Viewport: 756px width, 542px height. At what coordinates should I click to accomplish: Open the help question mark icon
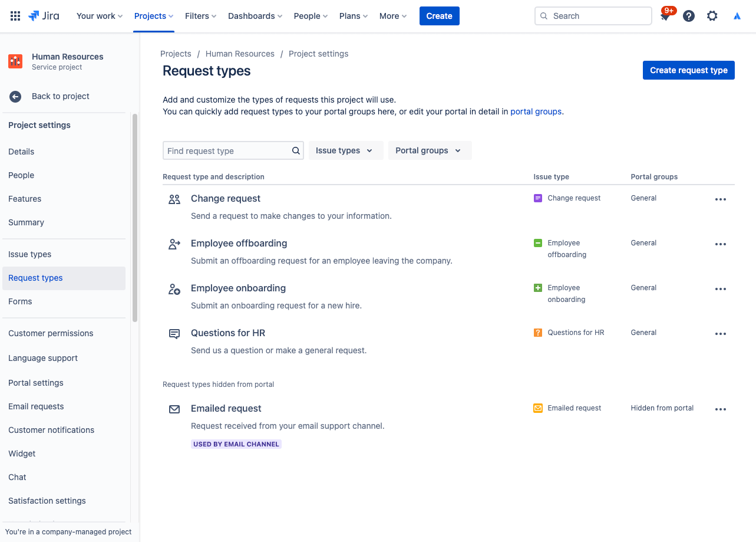[x=688, y=16]
